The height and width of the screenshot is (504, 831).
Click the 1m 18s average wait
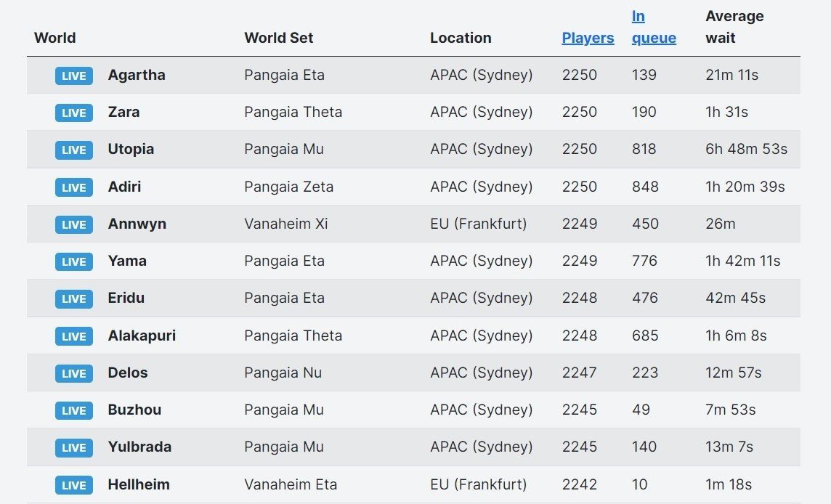tap(729, 484)
